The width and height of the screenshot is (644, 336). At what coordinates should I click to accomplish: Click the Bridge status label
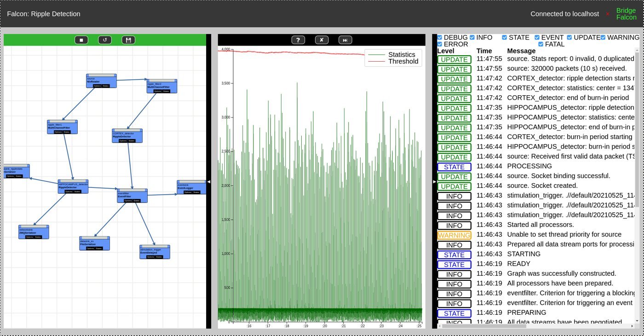point(626,11)
